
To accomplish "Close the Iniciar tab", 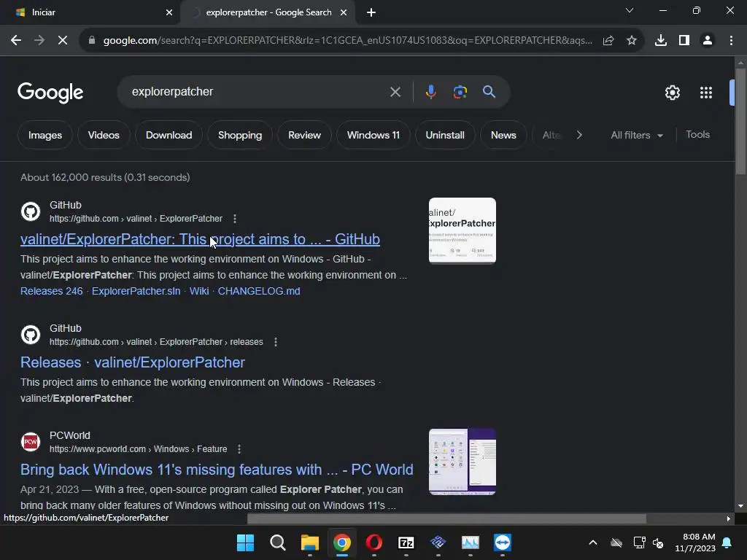I will (169, 12).
